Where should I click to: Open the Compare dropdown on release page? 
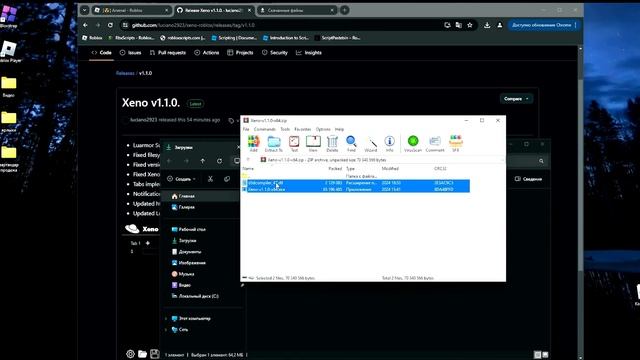[516, 99]
